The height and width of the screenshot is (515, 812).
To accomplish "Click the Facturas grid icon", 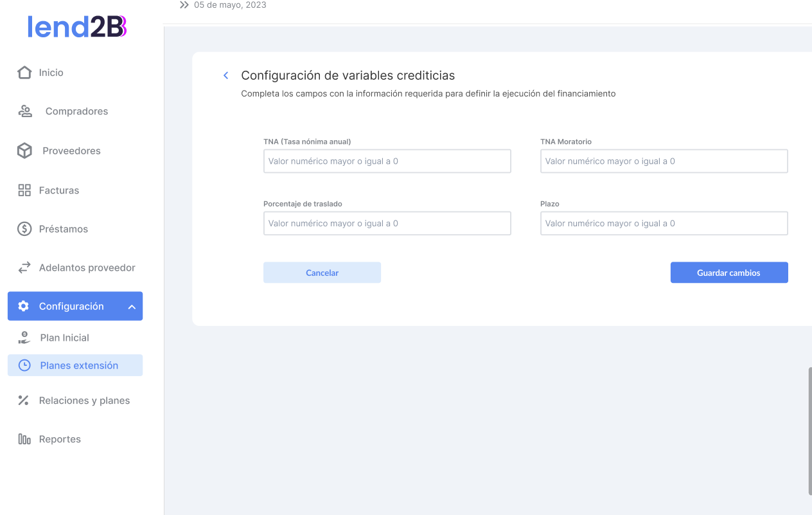I will [x=24, y=190].
